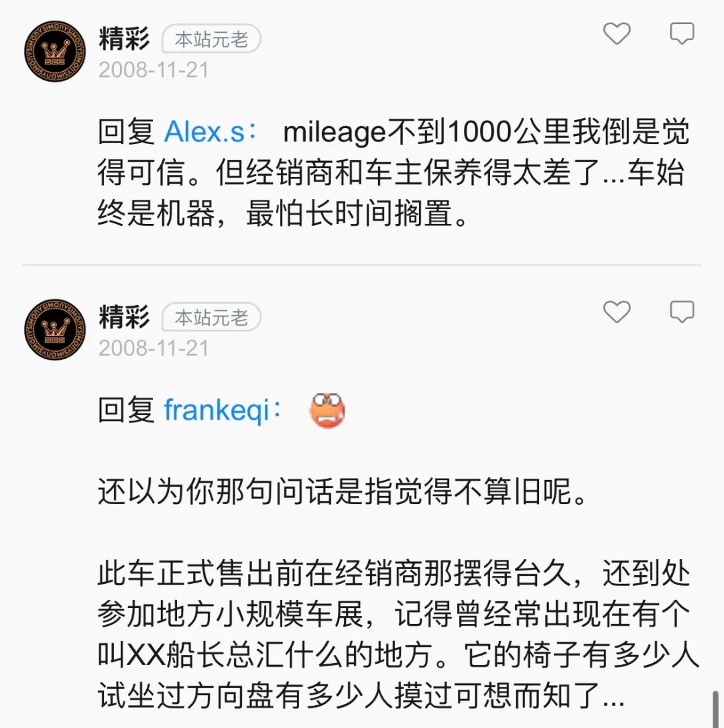
Task: Click username 精彩 above the frankeqi reply
Action: [x=124, y=316]
